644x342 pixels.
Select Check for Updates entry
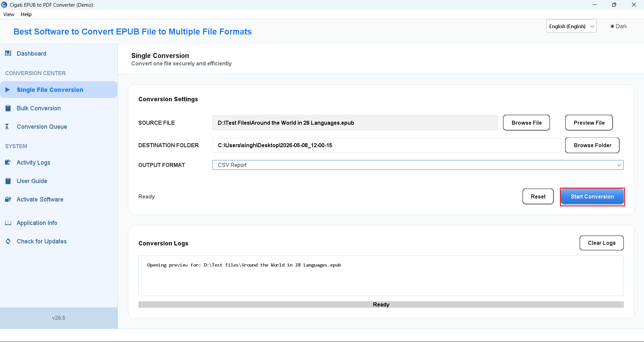pos(42,241)
